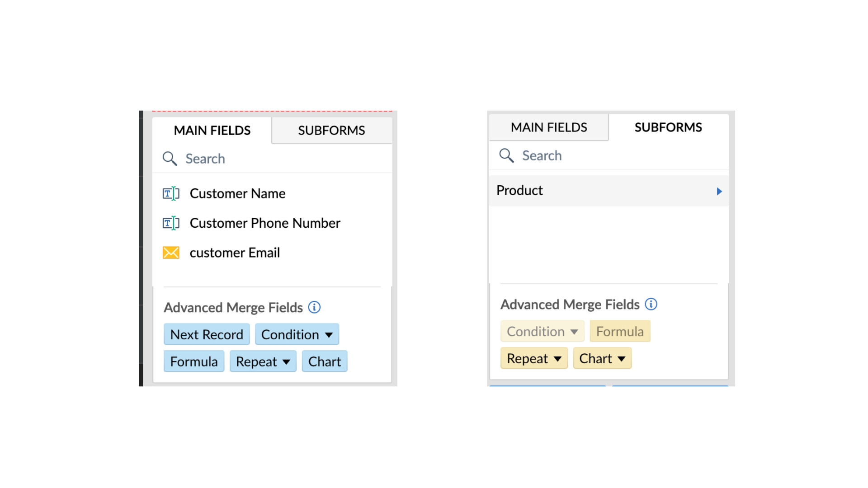This screenshot has height=488, width=868.
Task: Click the envelope icon beside customer Email
Action: click(171, 253)
